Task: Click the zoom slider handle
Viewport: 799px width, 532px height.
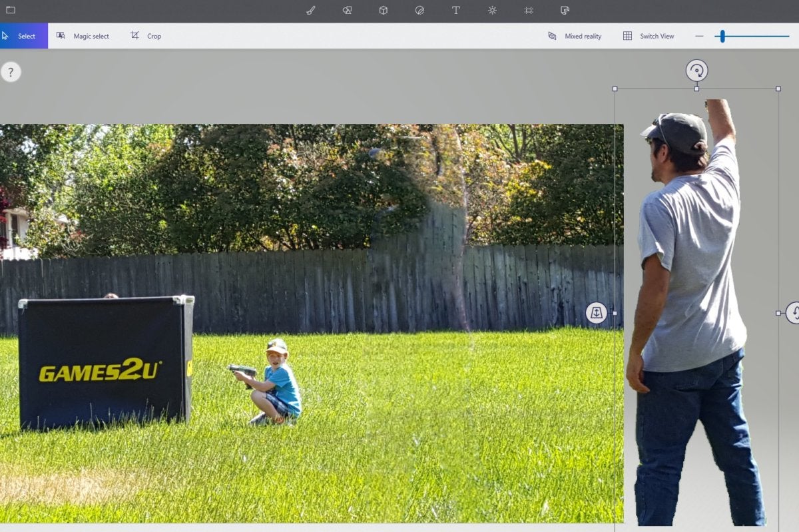Action: [722, 36]
